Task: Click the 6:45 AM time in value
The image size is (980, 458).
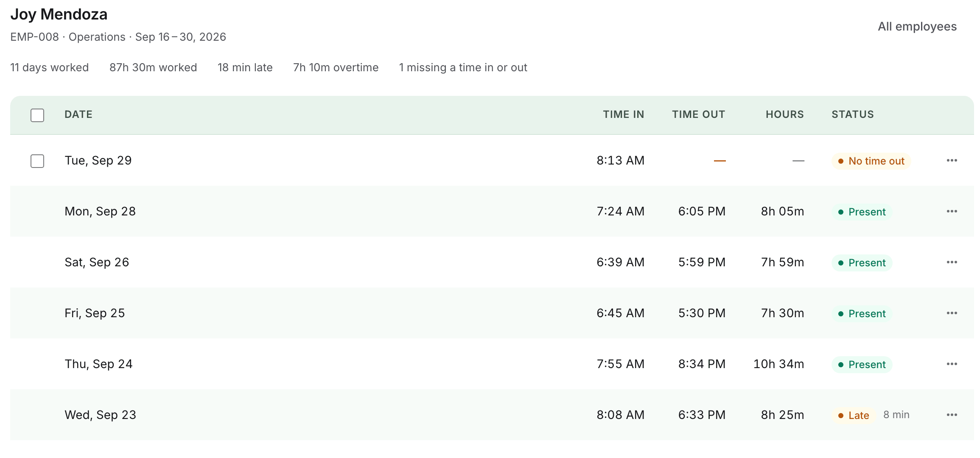Action: (x=621, y=313)
